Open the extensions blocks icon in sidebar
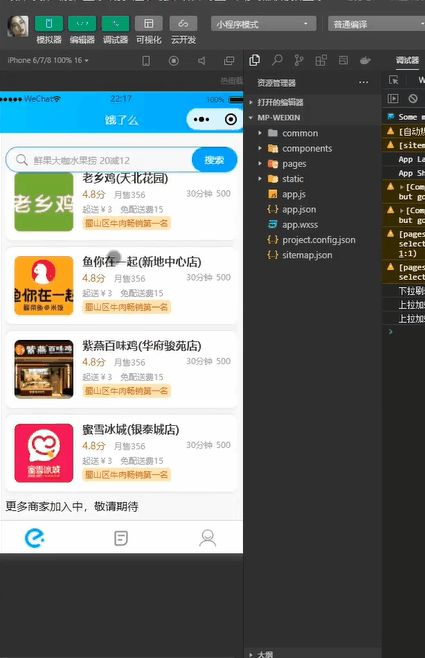This screenshot has height=658, width=425. tap(321, 60)
